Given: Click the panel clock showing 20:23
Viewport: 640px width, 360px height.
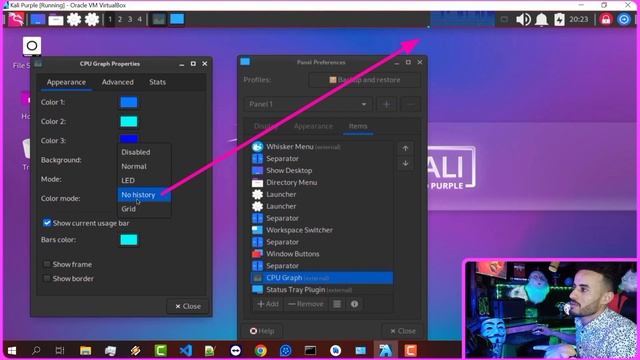Looking at the screenshot, I should [579, 19].
